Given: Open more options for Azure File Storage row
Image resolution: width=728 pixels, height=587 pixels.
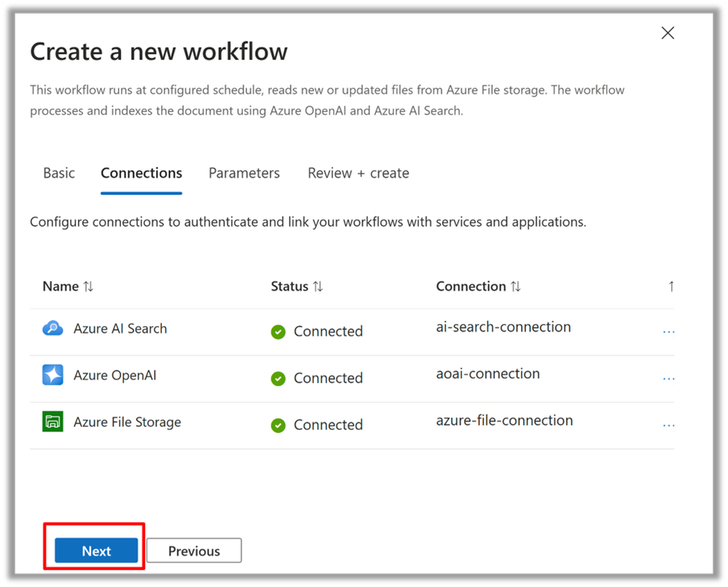Looking at the screenshot, I should [x=668, y=425].
